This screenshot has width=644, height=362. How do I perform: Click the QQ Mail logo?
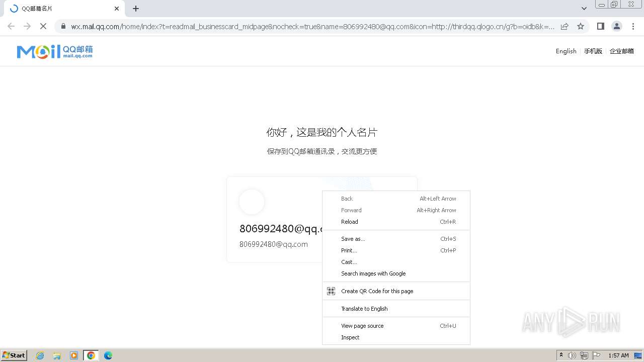click(x=54, y=51)
